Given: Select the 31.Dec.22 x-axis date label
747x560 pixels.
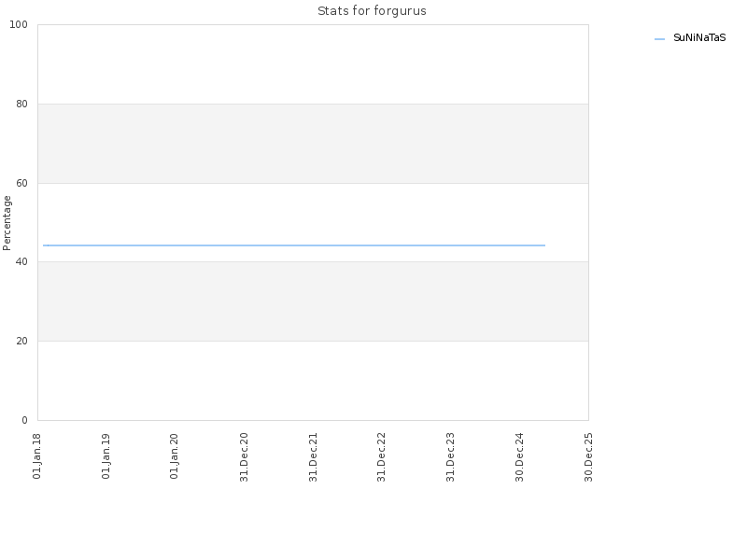Looking at the screenshot, I should 382,457.
